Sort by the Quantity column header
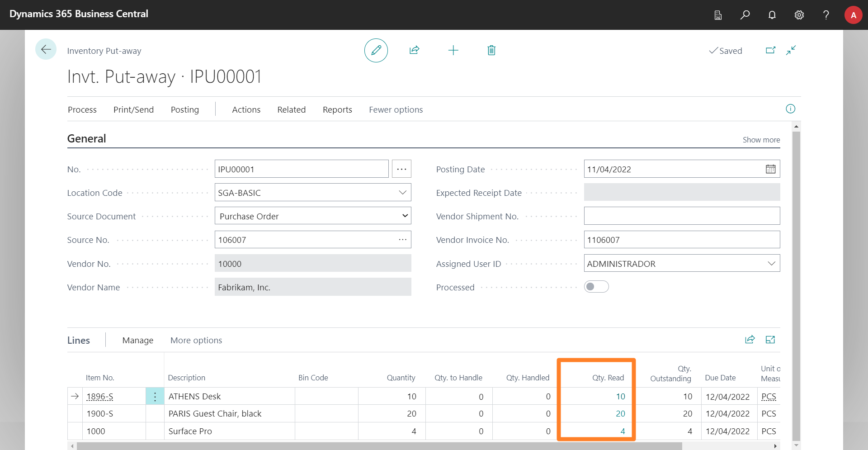 point(401,378)
